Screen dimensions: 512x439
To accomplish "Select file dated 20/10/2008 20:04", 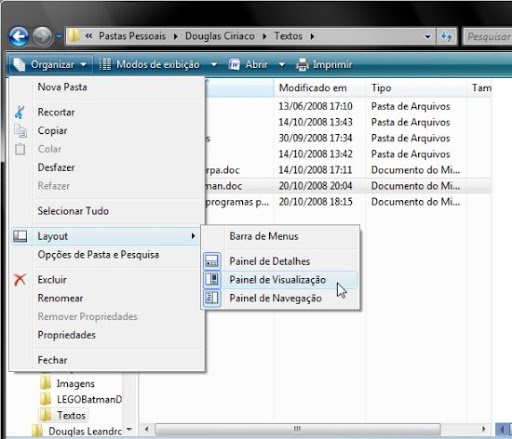I will [x=315, y=186].
